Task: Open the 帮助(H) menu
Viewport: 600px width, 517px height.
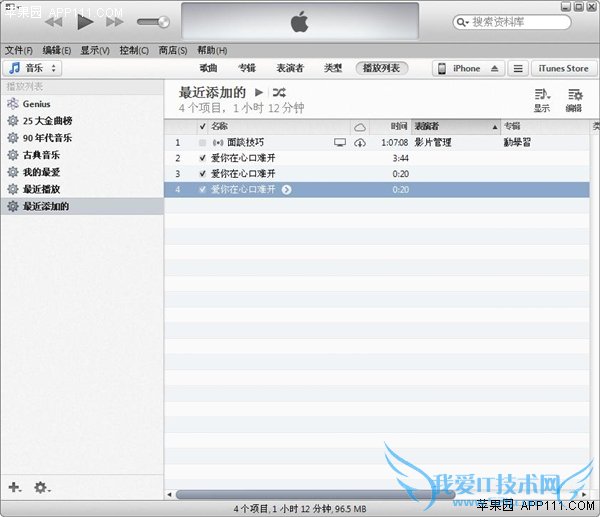Action: click(212, 50)
